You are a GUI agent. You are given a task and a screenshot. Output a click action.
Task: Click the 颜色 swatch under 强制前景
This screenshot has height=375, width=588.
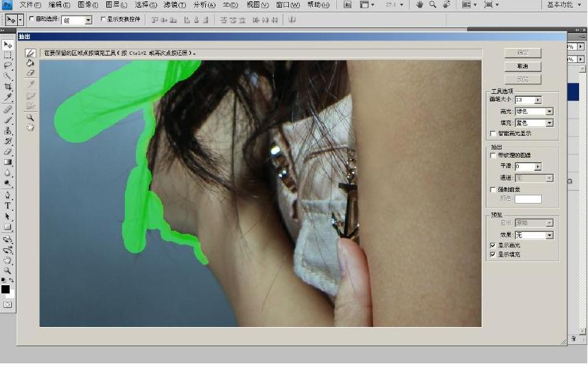(528, 199)
